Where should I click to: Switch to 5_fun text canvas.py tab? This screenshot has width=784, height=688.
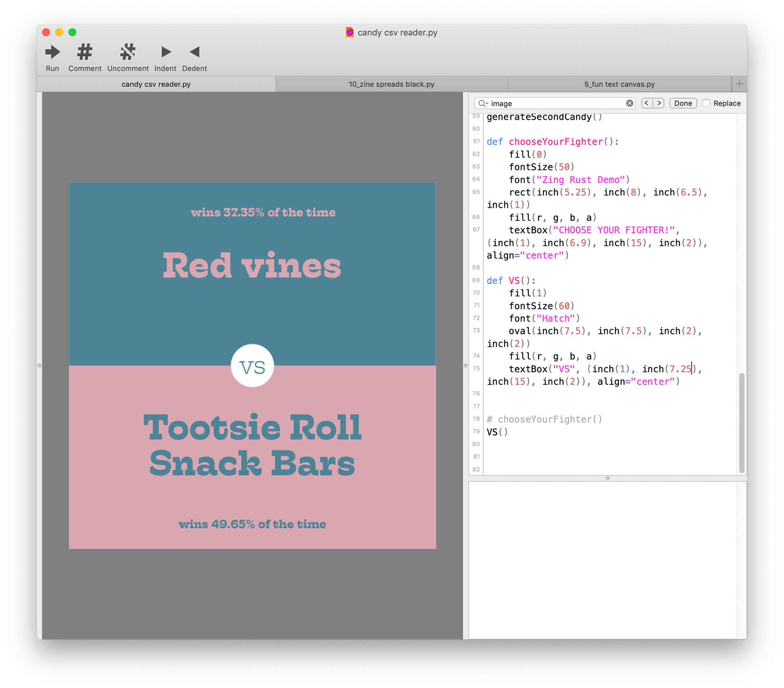619,84
